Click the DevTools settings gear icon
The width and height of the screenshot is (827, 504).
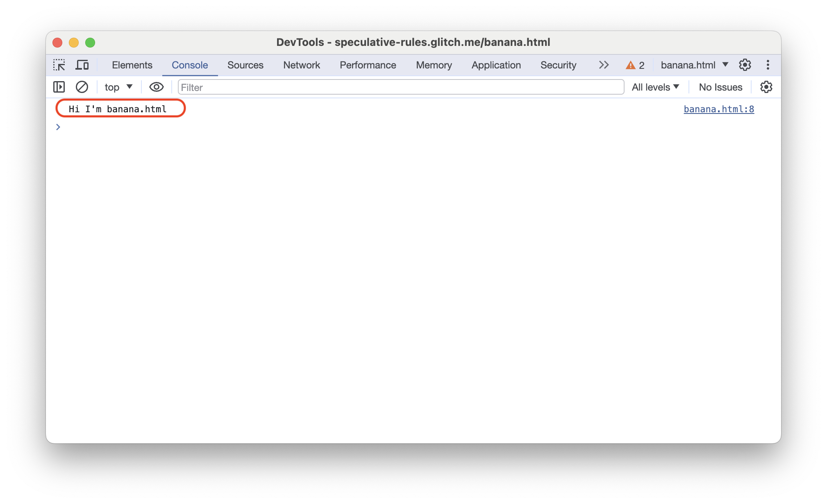click(745, 65)
